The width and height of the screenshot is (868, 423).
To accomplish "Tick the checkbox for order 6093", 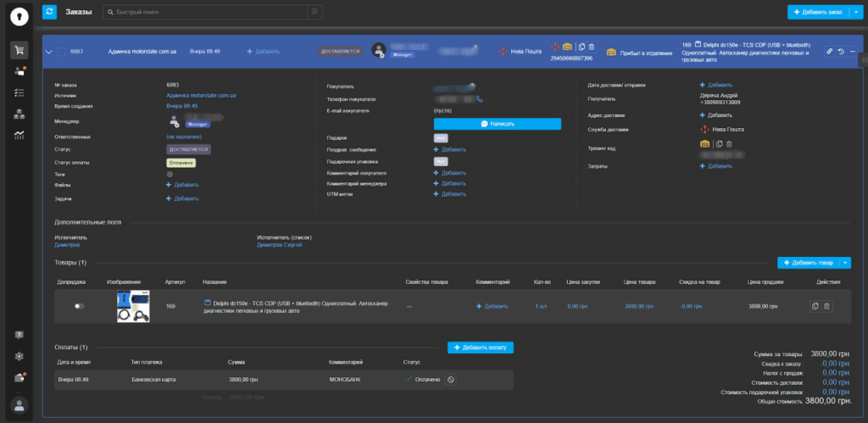I will click(x=62, y=52).
